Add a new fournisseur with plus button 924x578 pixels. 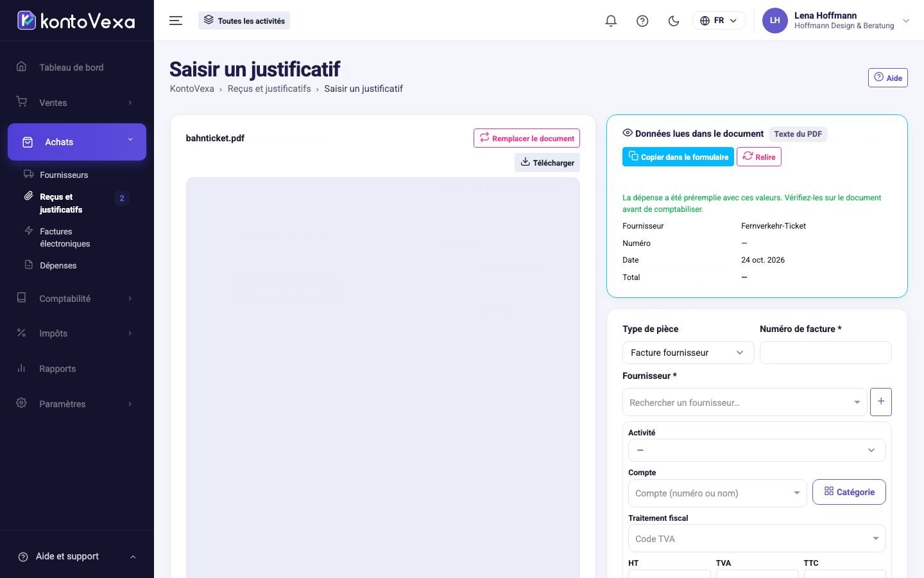coord(881,402)
